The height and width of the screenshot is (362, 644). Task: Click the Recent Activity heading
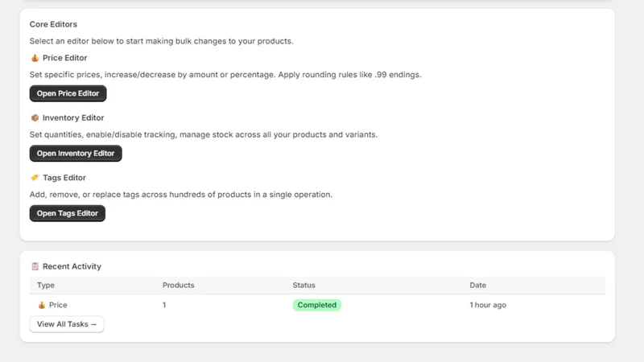pyautogui.click(x=72, y=266)
